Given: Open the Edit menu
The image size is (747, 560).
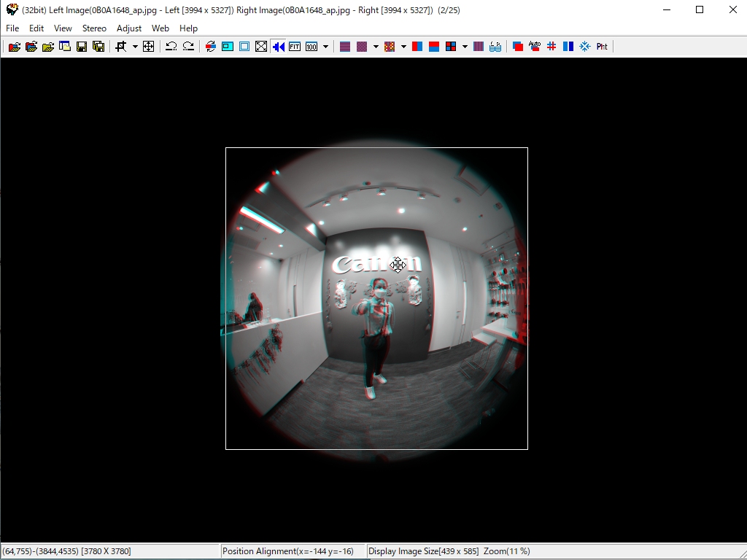Looking at the screenshot, I should point(36,28).
